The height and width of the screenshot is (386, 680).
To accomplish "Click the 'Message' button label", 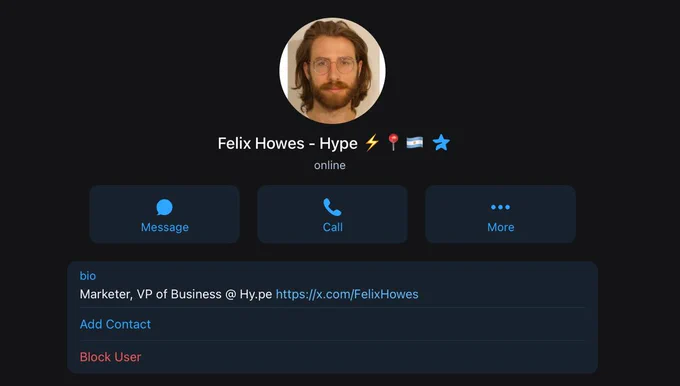I will tap(165, 227).
